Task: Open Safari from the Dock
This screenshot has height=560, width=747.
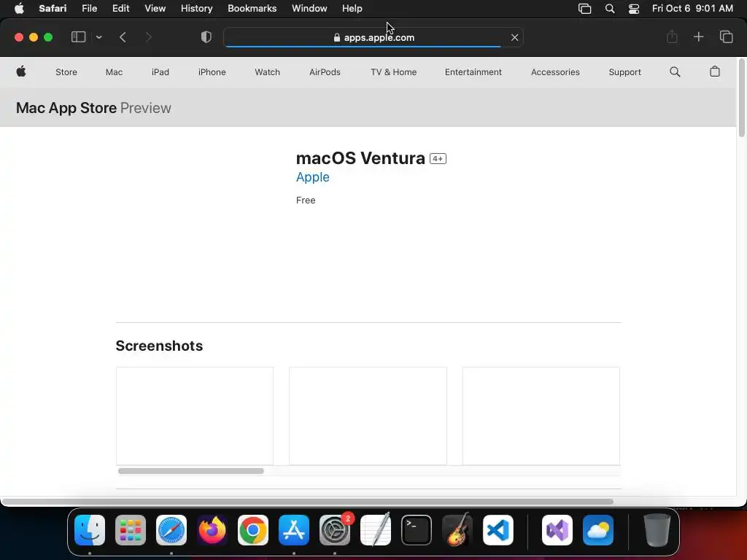Action: [x=171, y=530]
